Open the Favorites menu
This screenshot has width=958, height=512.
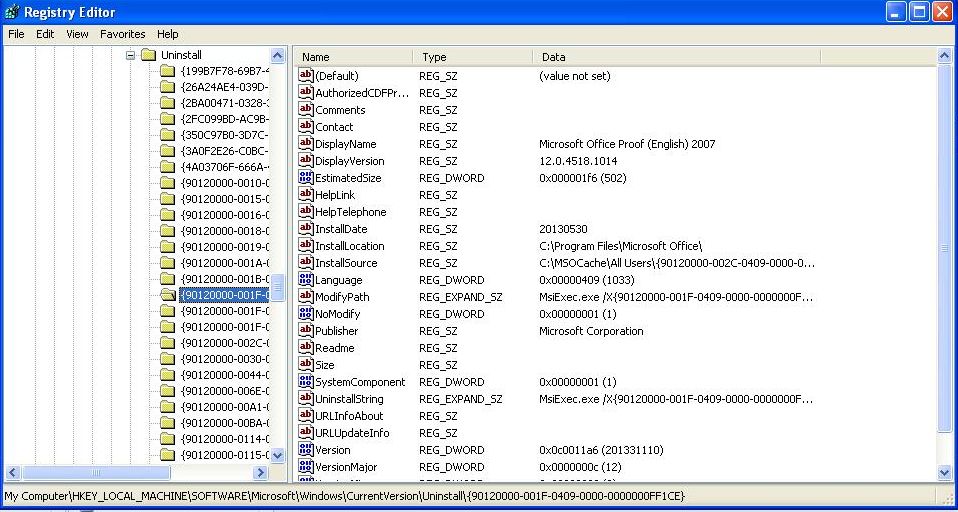pos(123,34)
